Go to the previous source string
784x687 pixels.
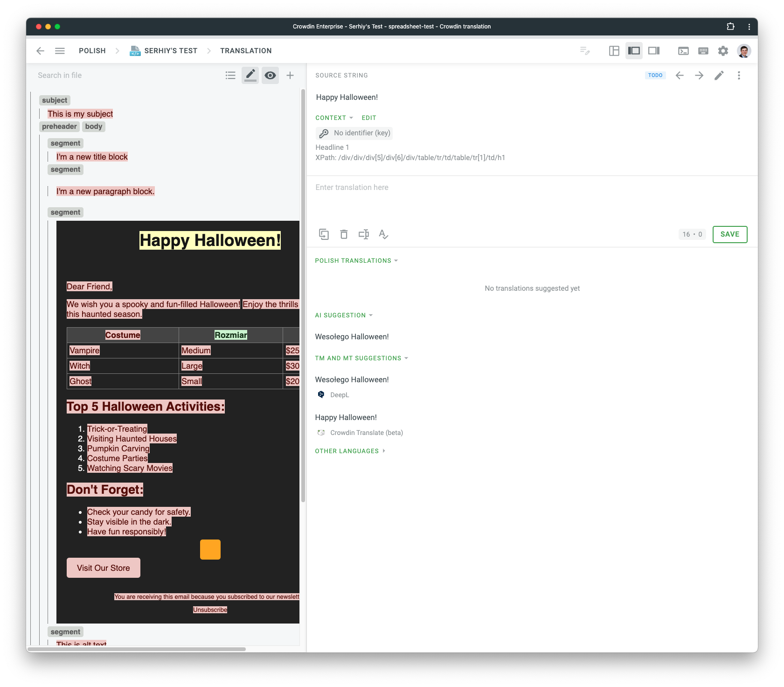coord(680,75)
